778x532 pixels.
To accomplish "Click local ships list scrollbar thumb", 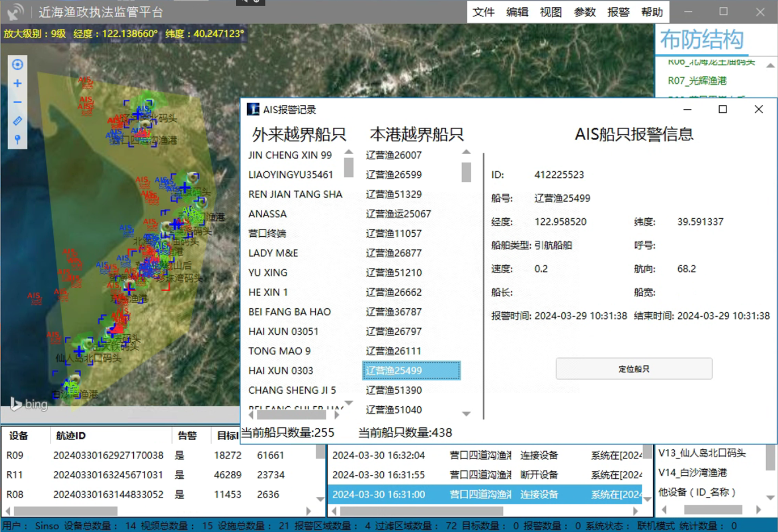I will [466, 172].
